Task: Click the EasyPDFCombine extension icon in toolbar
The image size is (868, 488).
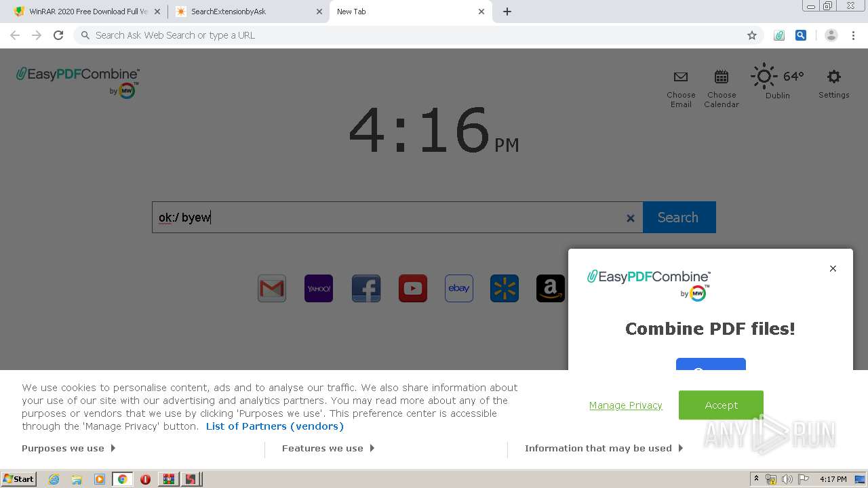Action: [779, 35]
